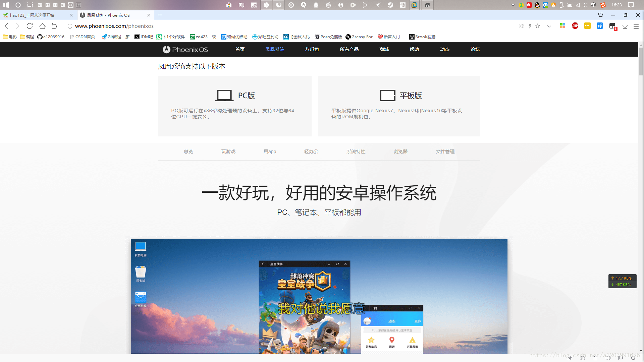
Task: Toggle the 中 input method indicator
Action: pos(594,5)
